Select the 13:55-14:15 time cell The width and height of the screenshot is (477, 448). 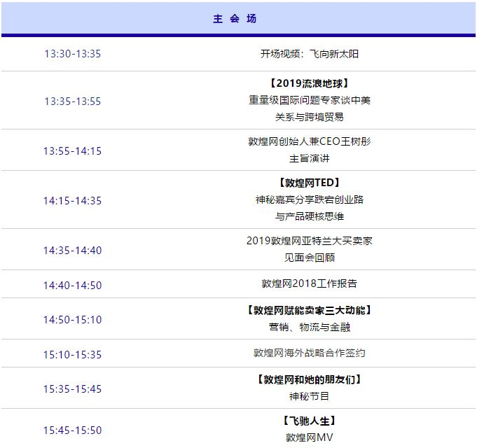point(72,151)
